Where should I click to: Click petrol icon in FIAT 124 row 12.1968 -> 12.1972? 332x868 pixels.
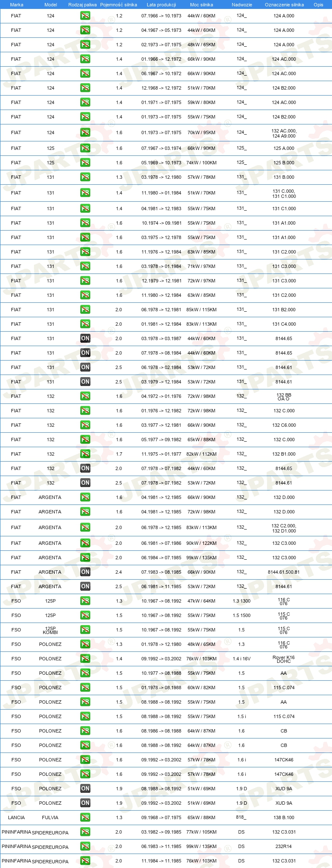(85, 88)
